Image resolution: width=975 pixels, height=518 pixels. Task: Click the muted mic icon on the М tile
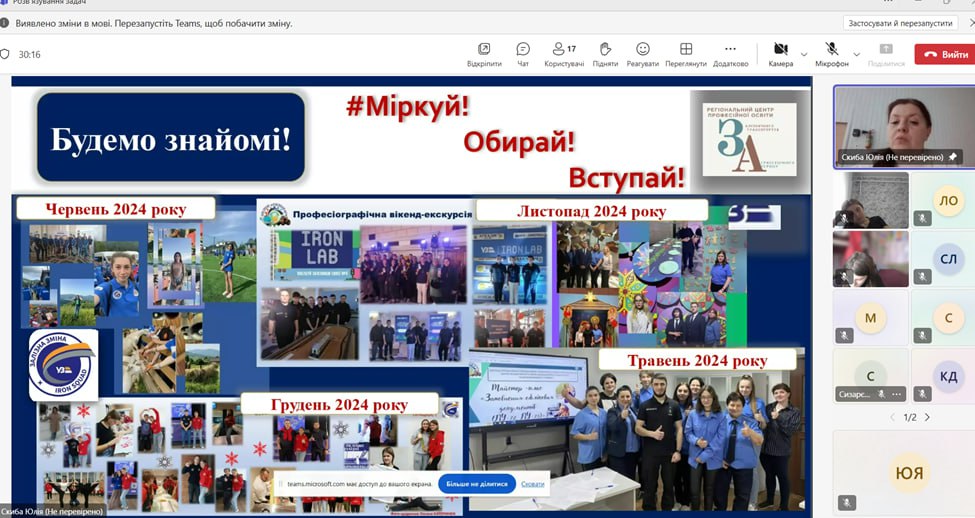[x=844, y=335]
